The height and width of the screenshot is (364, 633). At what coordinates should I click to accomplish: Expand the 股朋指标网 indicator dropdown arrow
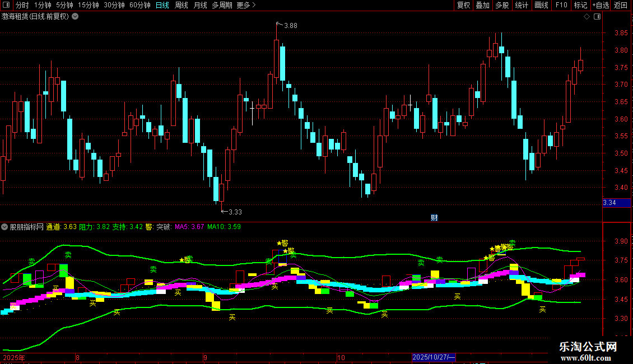tap(5, 227)
